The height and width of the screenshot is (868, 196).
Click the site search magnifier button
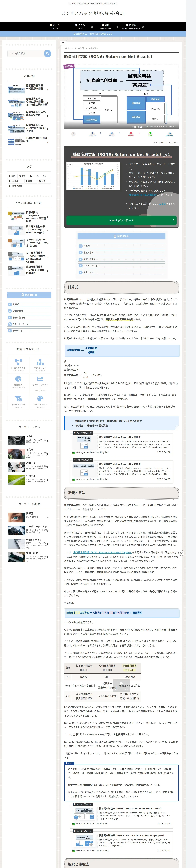coord(47,53)
